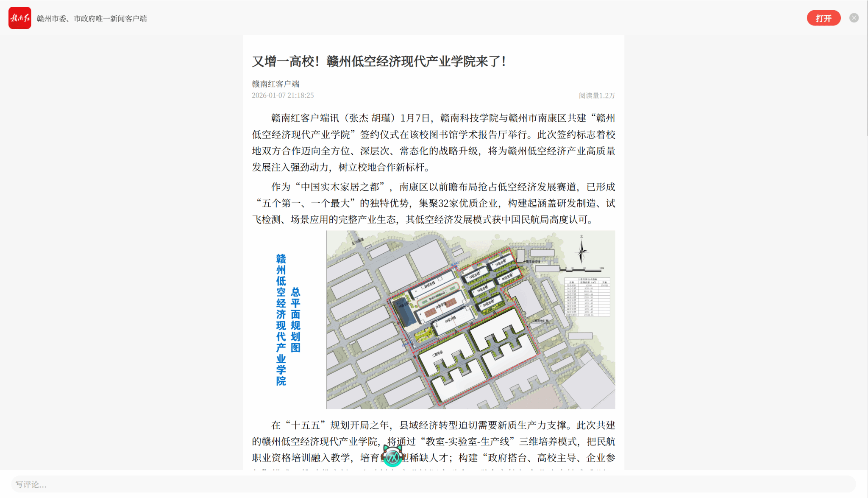Click the article headline 又增一高校
The height and width of the screenshot is (498, 868).
point(379,62)
